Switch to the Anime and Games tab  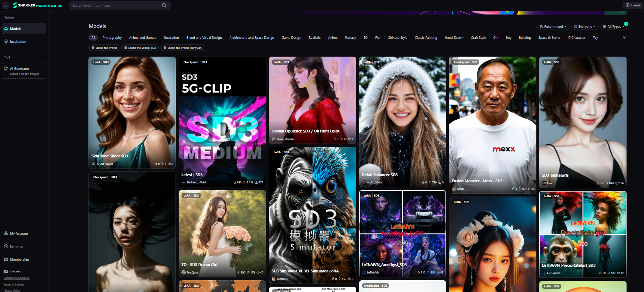pyautogui.click(x=142, y=38)
